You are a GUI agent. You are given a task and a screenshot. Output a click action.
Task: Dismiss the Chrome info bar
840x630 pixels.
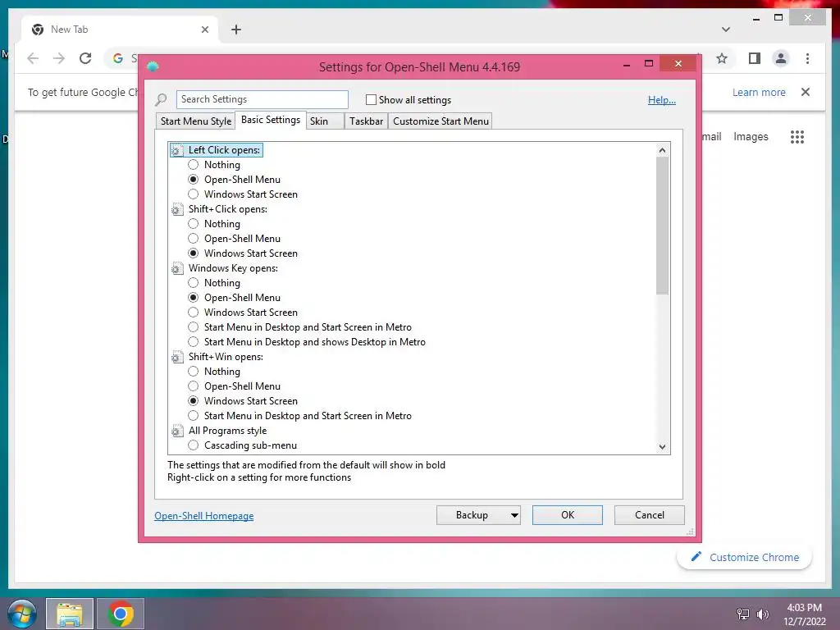coord(806,92)
